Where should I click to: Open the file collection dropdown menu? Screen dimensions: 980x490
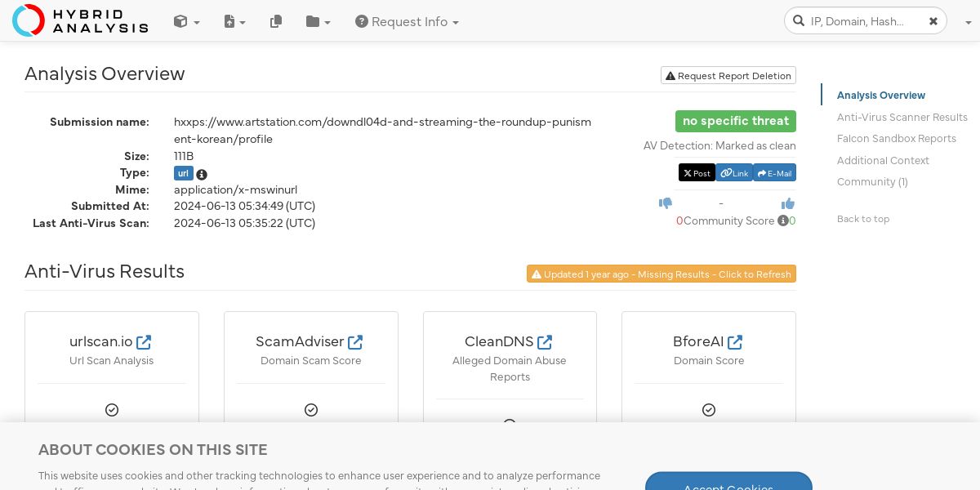point(234,22)
